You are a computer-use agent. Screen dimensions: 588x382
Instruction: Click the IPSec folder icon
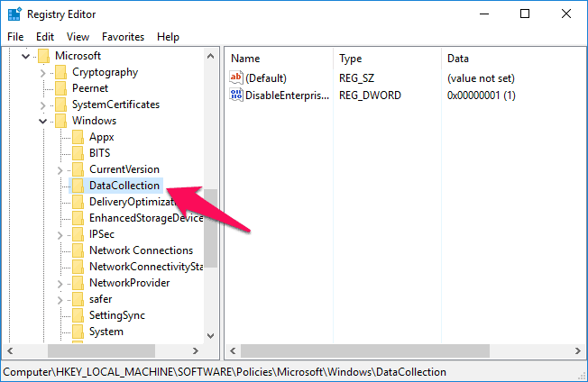coord(78,234)
